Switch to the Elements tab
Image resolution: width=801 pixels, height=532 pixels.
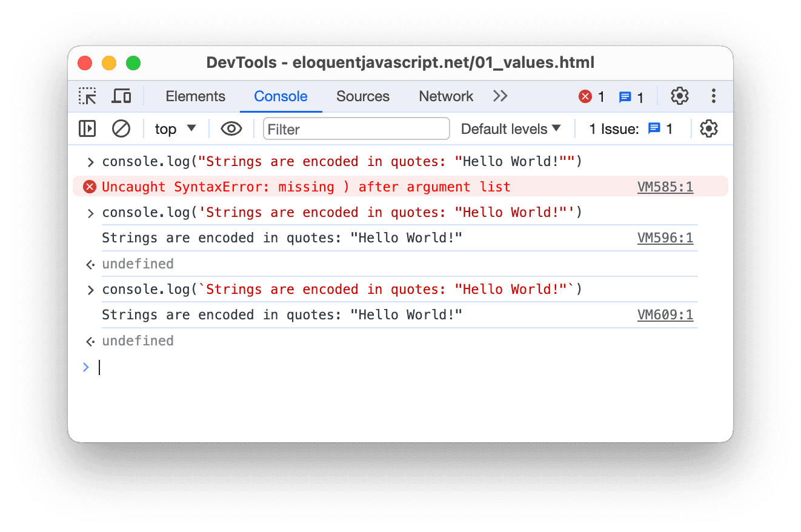(195, 96)
